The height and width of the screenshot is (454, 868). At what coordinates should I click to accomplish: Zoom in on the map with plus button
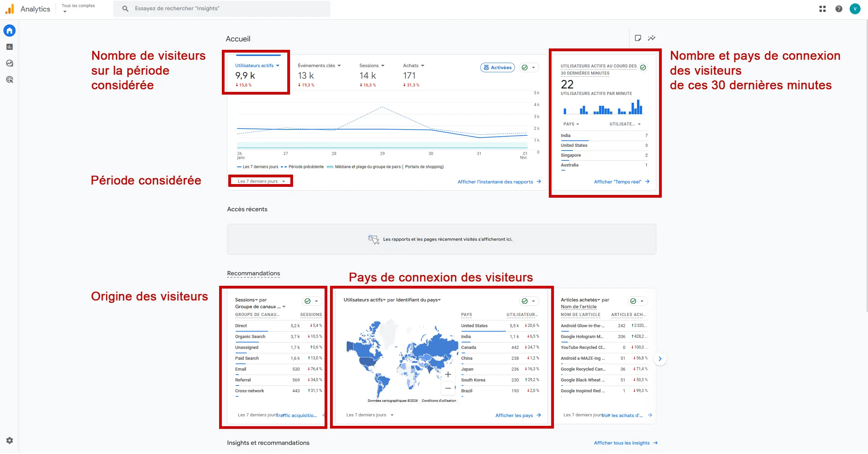[448, 374]
